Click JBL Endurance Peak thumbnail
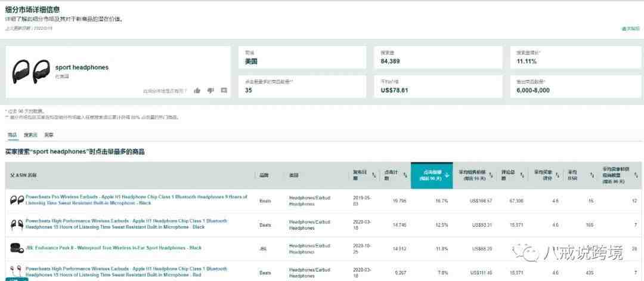644x281 pixels. pos(17,248)
